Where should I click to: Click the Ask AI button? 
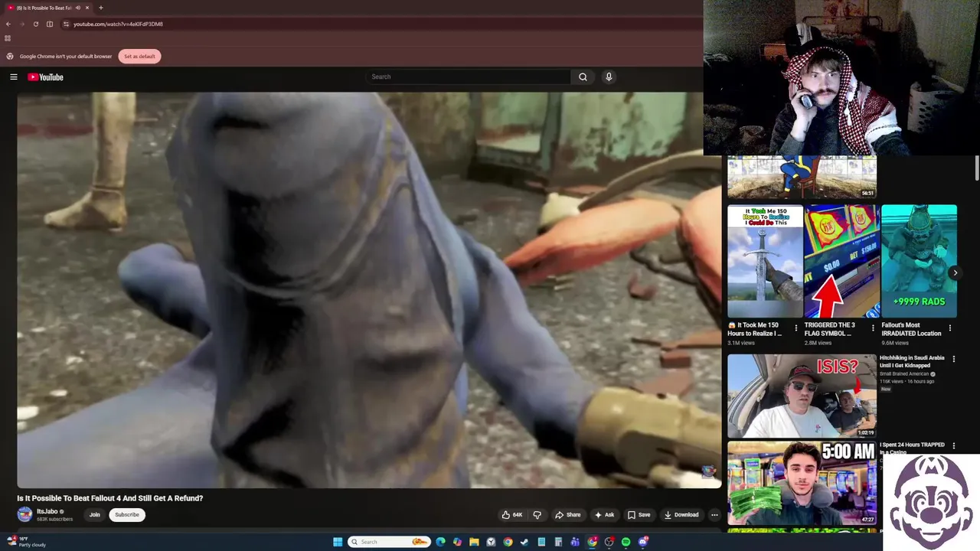(604, 514)
